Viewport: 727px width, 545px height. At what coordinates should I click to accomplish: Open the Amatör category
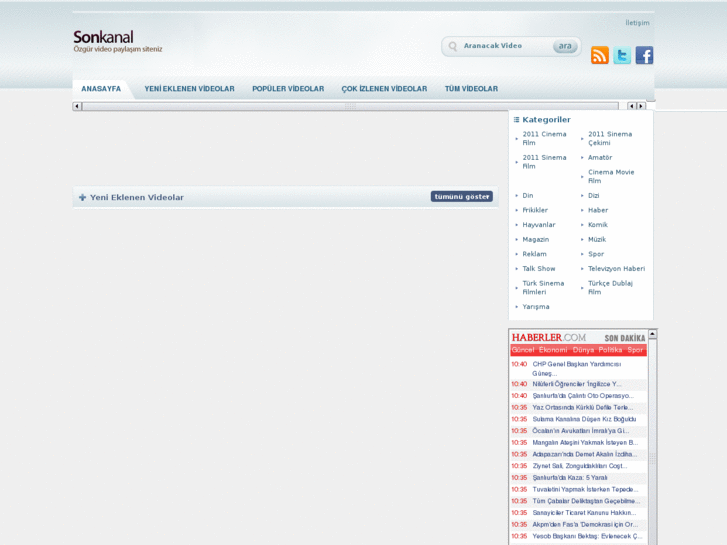click(x=600, y=158)
